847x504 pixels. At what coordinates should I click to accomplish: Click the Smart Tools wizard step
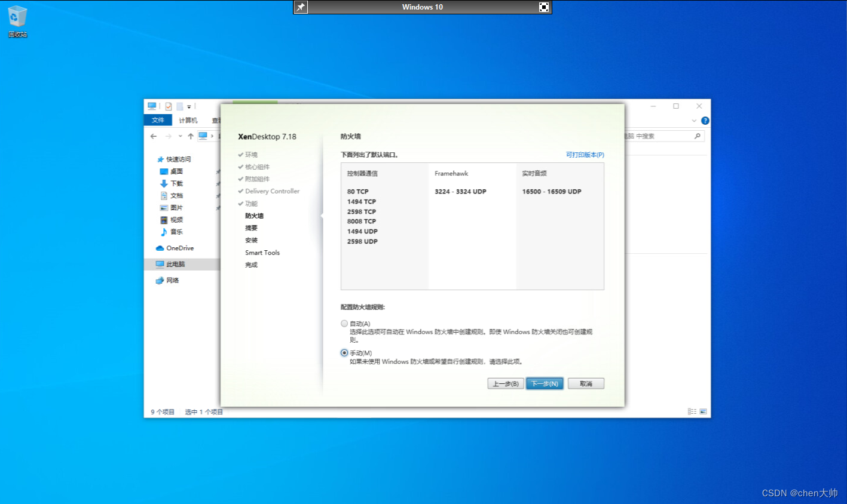pos(262,253)
